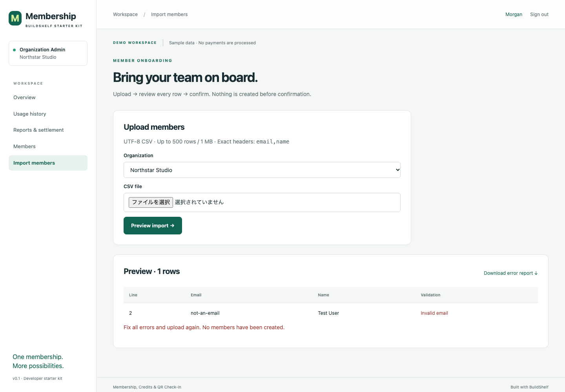The width and height of the screenshot is (565, 392).
Task: Click the Email column header
Action: click(x=196, y=295)
